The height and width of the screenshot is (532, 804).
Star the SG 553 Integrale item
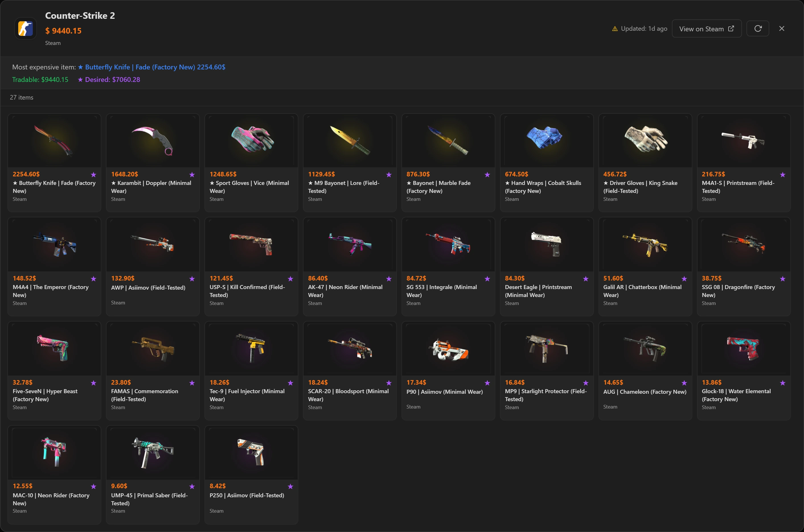coord(487,279)
